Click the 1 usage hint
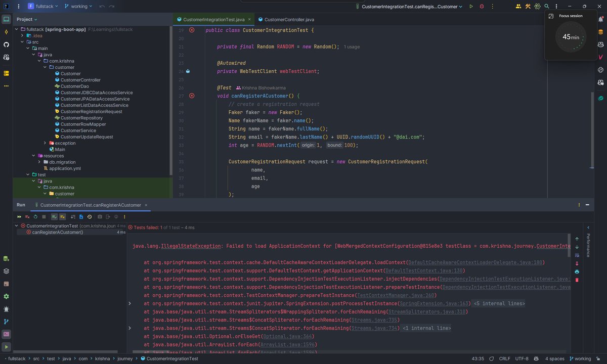 point(352,47)
